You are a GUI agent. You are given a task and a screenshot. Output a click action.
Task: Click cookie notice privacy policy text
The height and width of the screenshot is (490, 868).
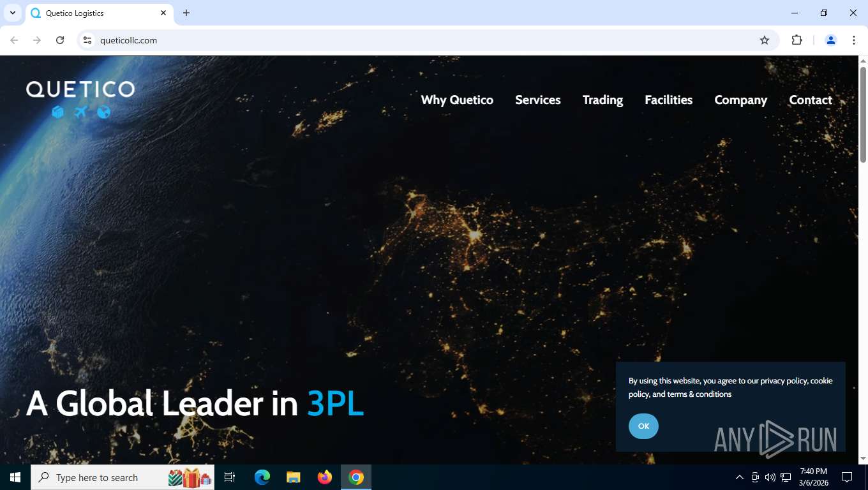pos(784,381)
